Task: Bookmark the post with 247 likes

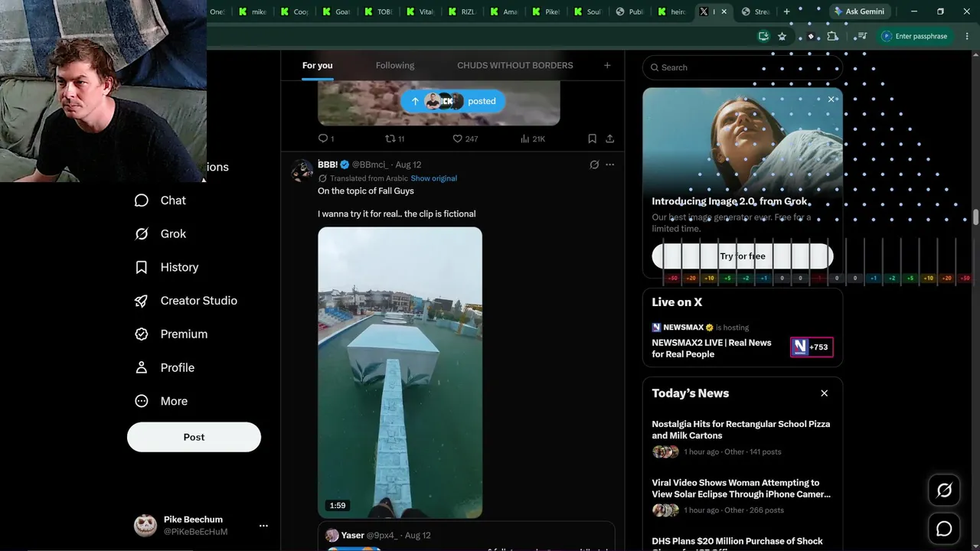Action: [592, 139]
